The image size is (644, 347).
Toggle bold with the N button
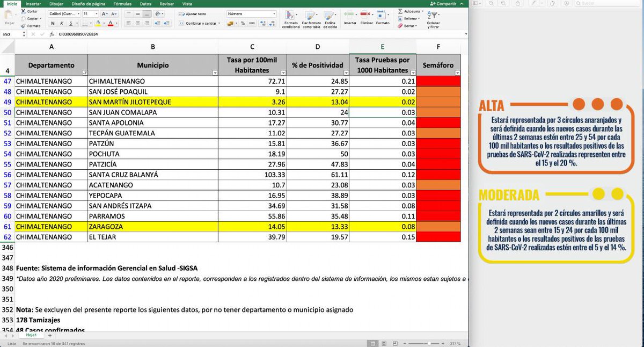53,24
